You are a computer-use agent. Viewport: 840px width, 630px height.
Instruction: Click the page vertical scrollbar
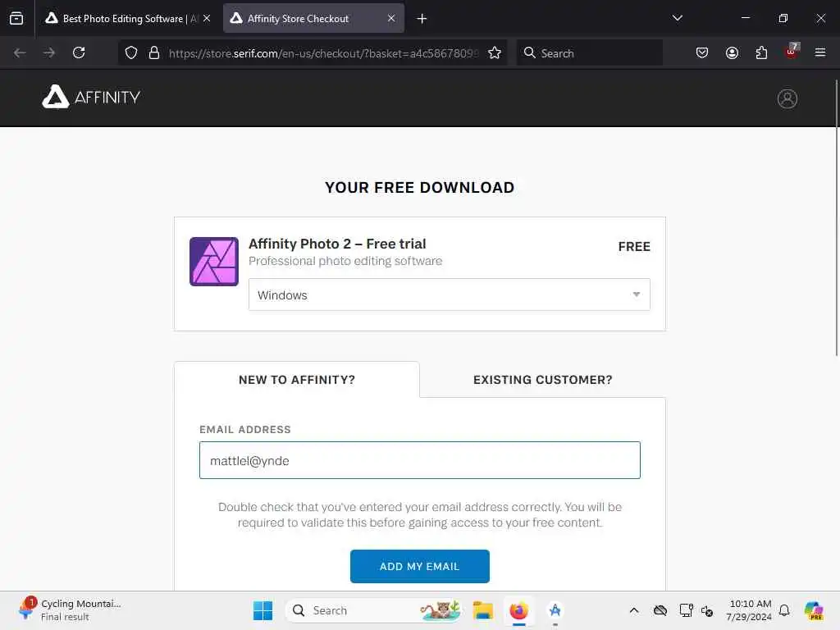tap(836, 217)
